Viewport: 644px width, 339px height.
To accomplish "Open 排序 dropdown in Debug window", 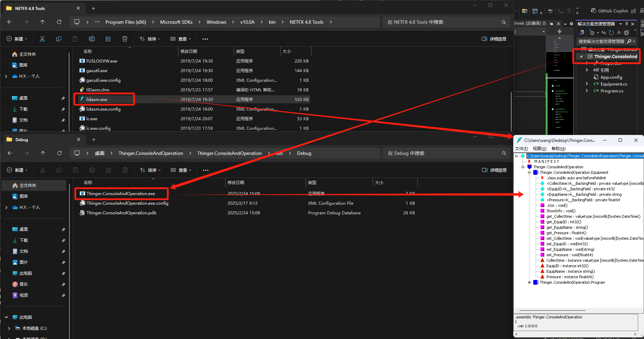I will pos(151,170).
